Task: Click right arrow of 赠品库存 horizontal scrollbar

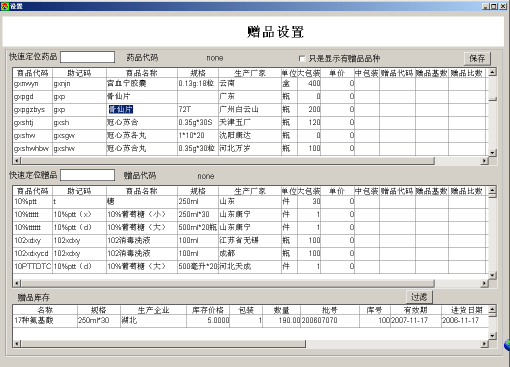Action: point(484,344)
